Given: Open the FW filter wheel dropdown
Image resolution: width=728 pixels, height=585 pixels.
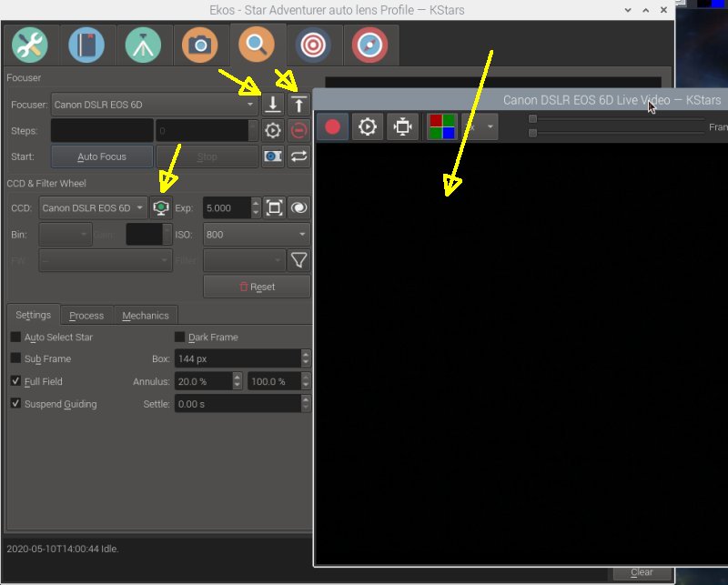Looking at the screenshot, I should point(106,260).
